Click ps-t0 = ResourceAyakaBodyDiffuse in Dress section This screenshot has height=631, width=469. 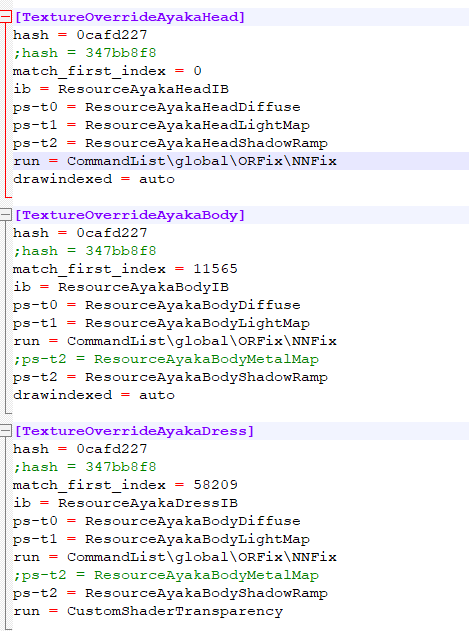coord(157,521)
